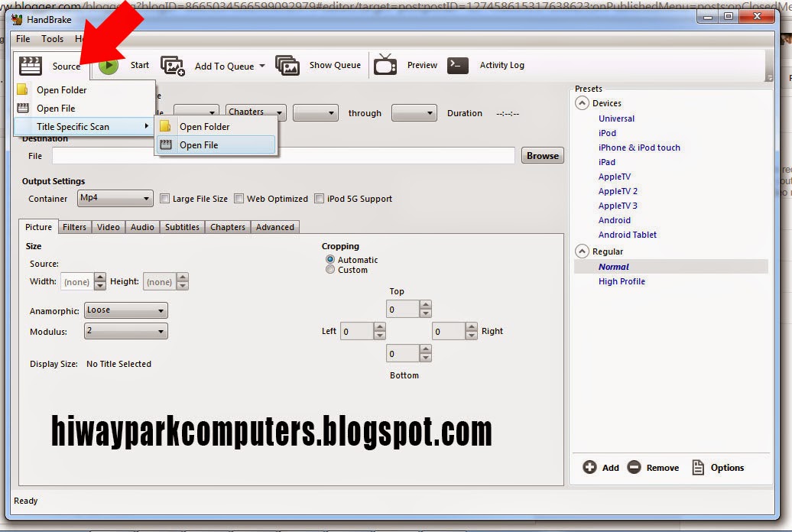The image size is (792, 532).
Task: Switch to the Subtitles tab
Action: [x=182, y=227]
